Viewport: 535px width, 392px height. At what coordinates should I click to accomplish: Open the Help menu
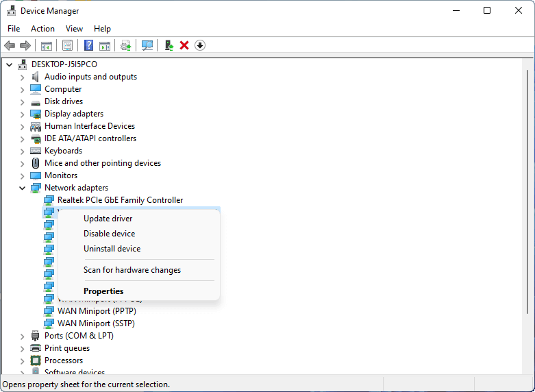[102, 29]
